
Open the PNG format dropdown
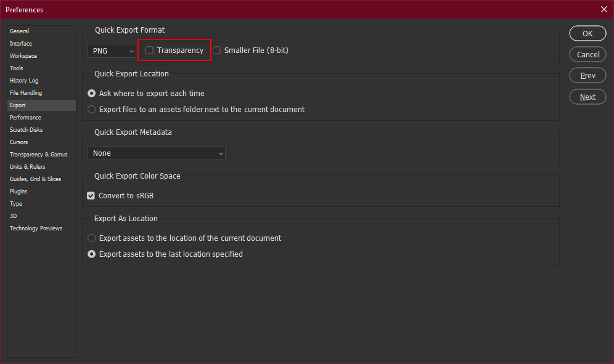click(x=112, y=51)
